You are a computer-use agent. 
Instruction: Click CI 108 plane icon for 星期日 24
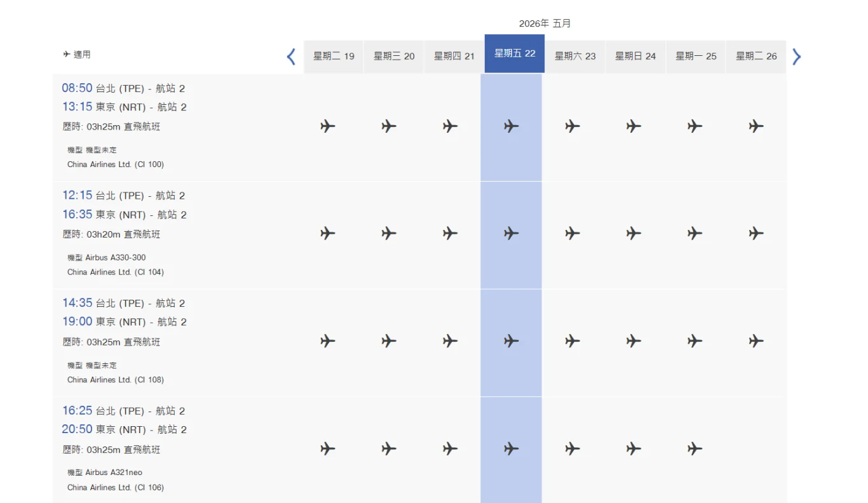tap(634, 342)
